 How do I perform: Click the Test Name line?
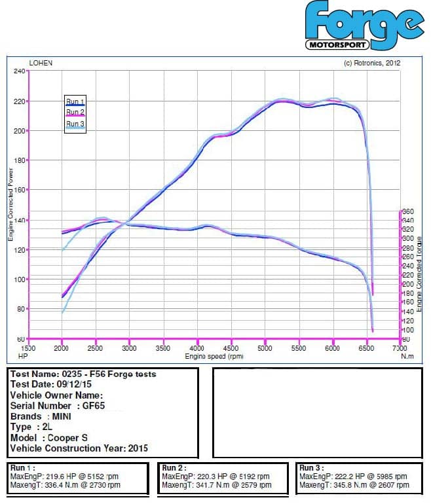(x=83, y=374)
